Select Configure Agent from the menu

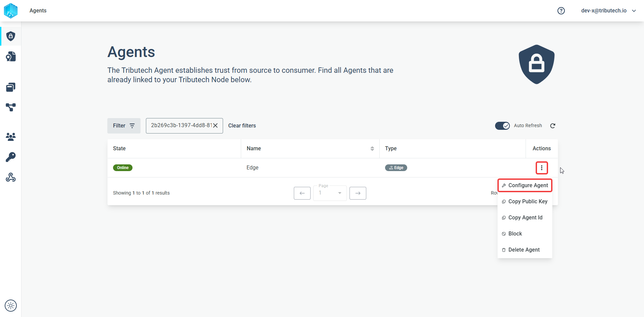(x=525, y=186)
